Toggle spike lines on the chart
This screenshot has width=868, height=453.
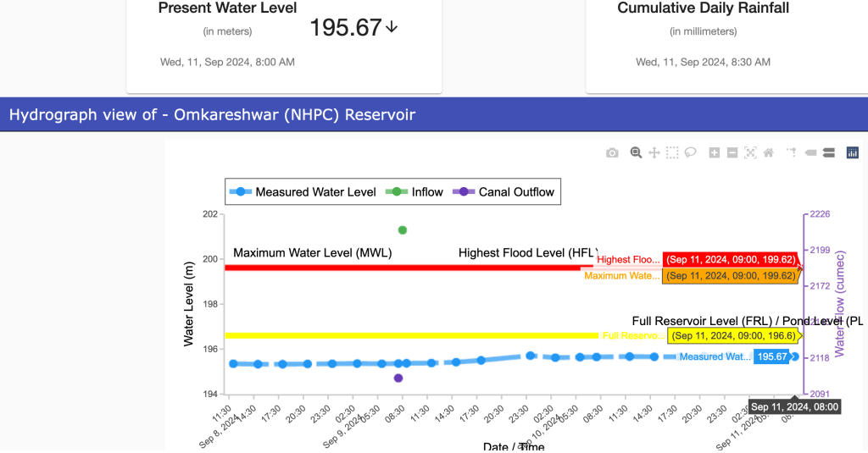click(792, 153)
